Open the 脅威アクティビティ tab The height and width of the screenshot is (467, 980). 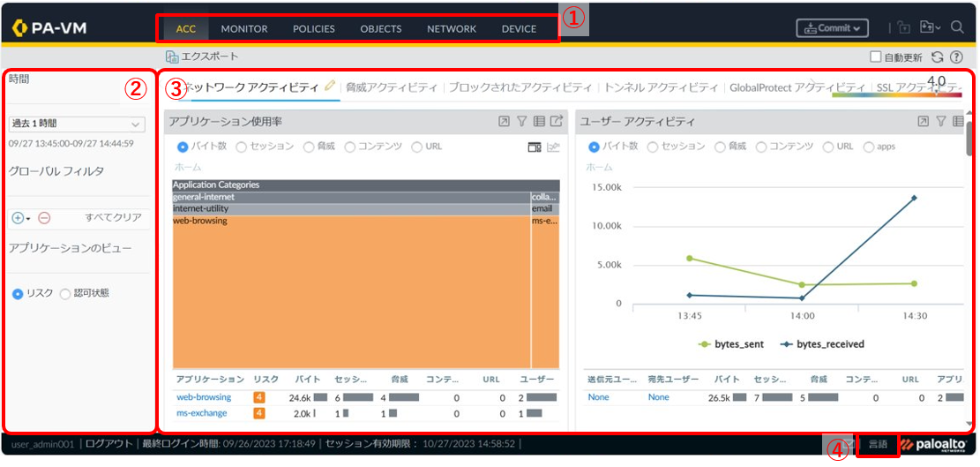click(x=391, y=87)
